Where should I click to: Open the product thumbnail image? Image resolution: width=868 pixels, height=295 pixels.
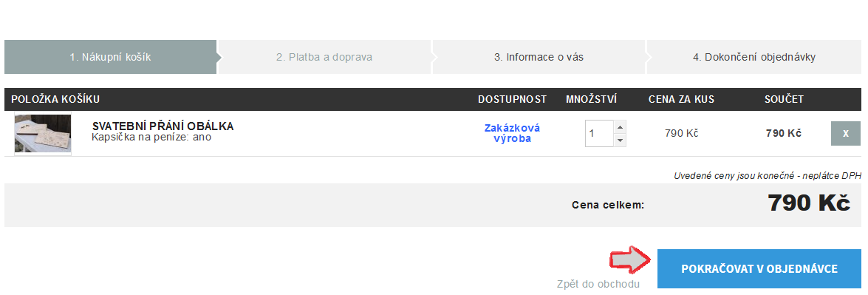click(x=43, y=135)
